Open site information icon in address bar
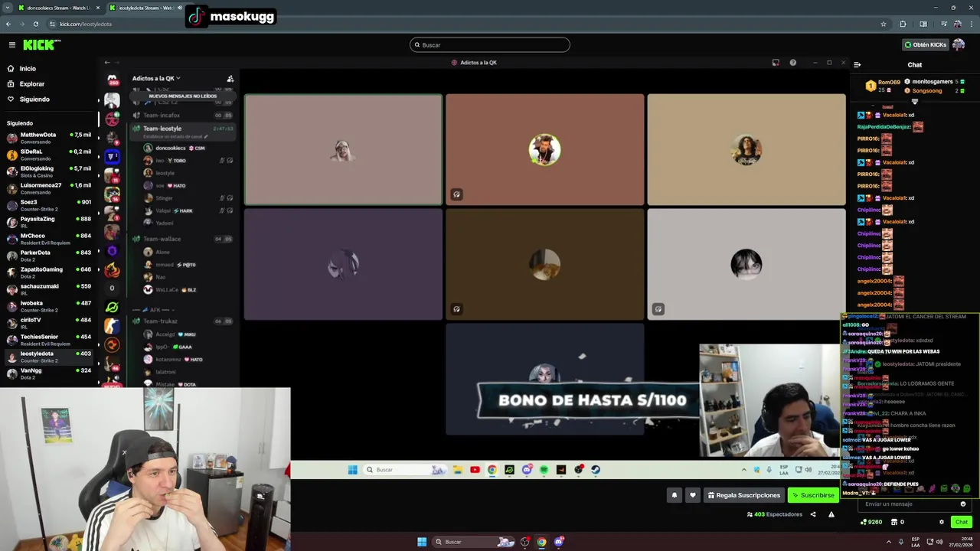Image resolution: width=980 pixels, height=551 pixels. [52, 24]
